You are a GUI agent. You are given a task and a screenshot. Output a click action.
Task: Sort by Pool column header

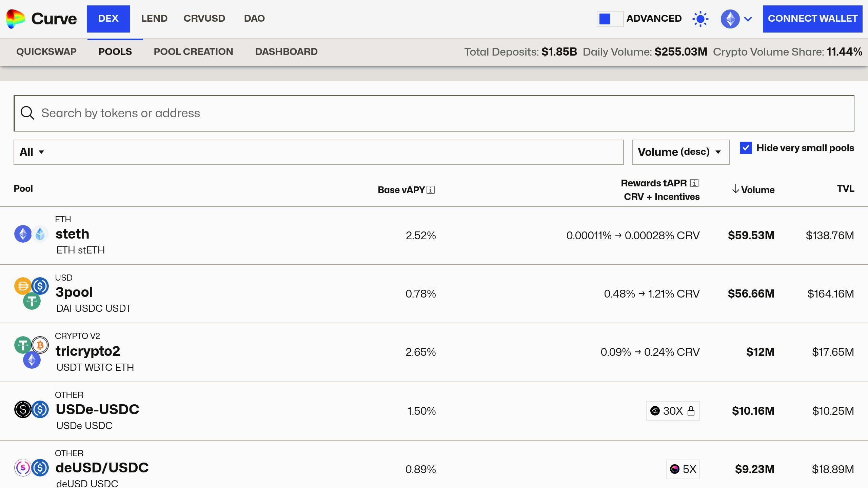[23, 188]
